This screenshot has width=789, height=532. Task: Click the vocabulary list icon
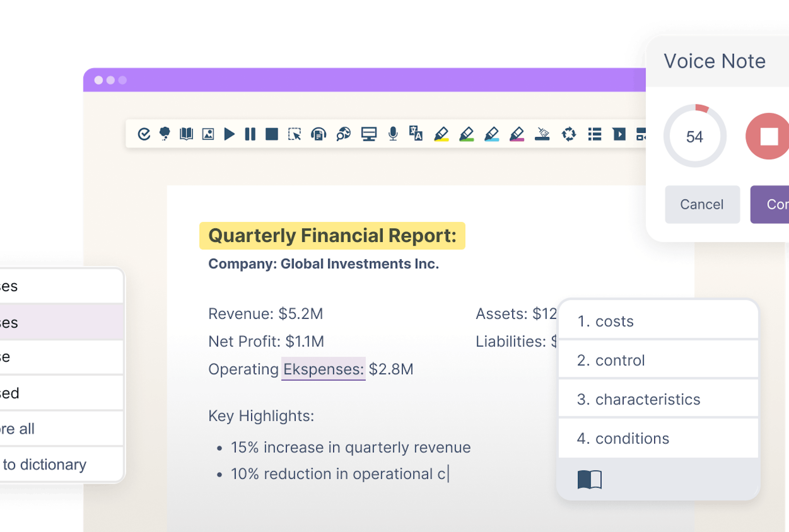(x=594, y=134)
